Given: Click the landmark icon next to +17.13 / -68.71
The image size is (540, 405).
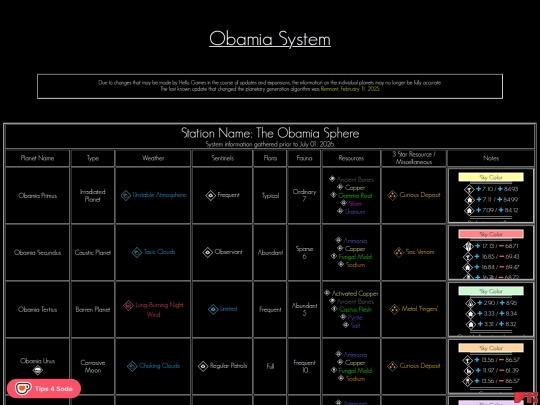Looking at the screenshot, I should click(x=468, y=247).
